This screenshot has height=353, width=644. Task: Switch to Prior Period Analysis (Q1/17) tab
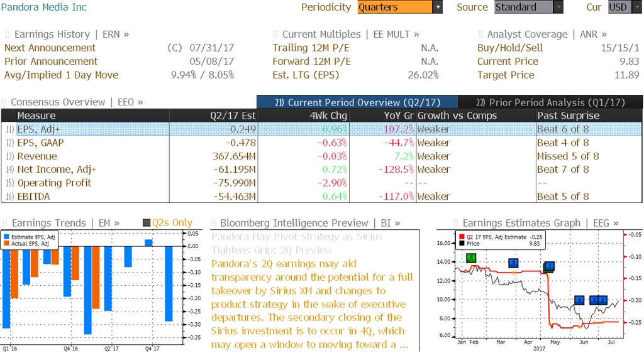(550, 102)
